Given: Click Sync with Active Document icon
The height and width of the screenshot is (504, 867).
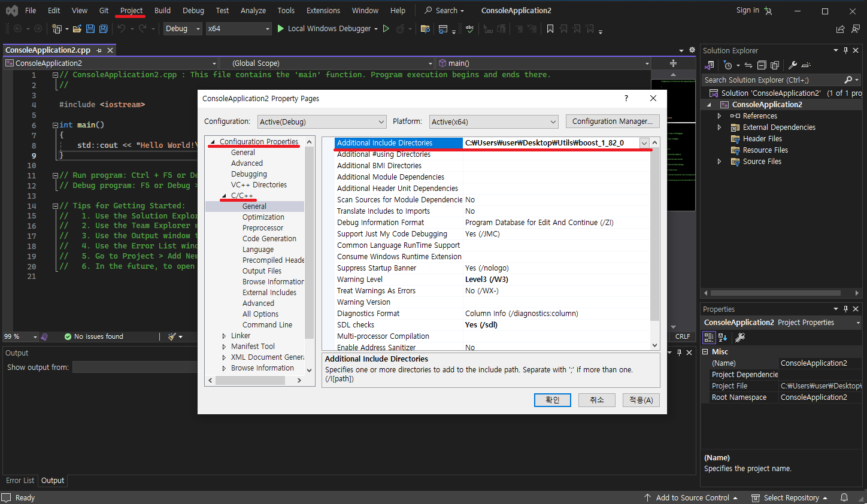Looking at the screenshot, I should 748,65.
